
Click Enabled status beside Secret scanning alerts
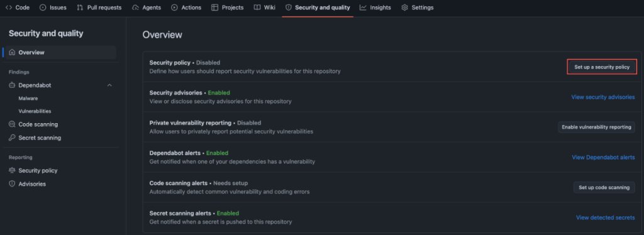coord(228,213)
